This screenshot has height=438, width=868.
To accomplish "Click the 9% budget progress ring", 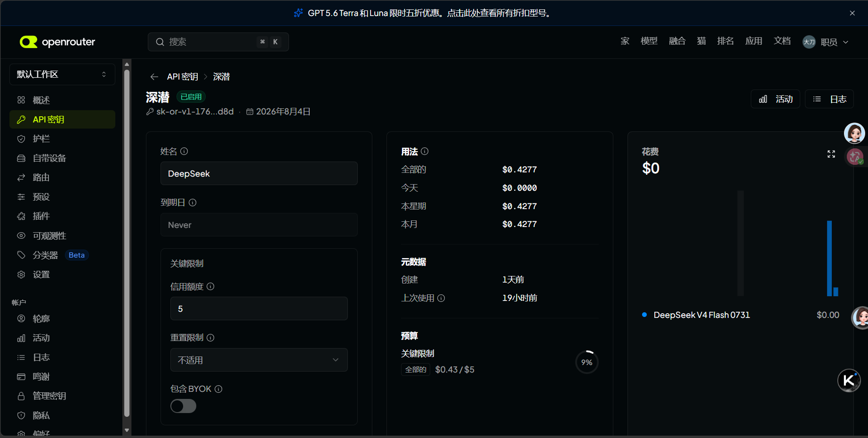I will click(x=587, y=362).
